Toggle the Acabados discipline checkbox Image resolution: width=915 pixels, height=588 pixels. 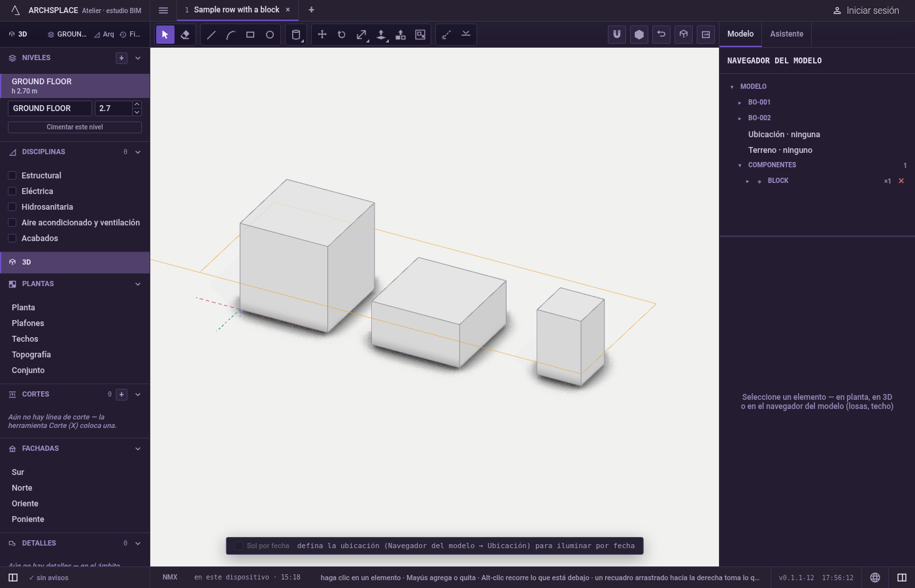pos(12,238)
